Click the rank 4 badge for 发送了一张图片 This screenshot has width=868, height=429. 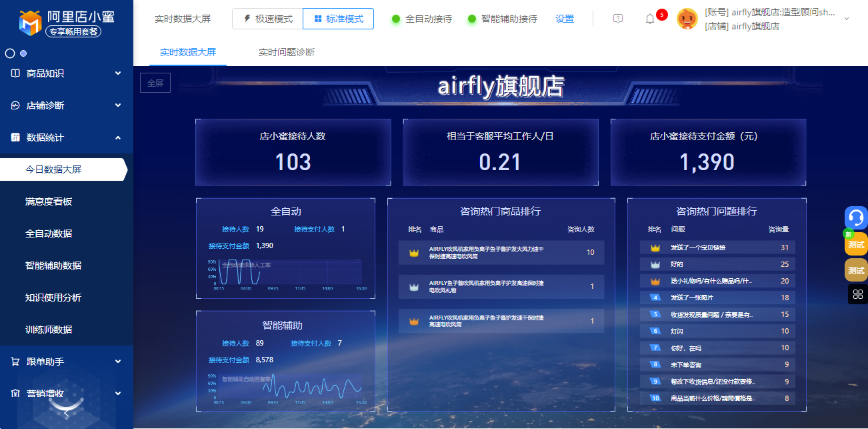point(655,298)
